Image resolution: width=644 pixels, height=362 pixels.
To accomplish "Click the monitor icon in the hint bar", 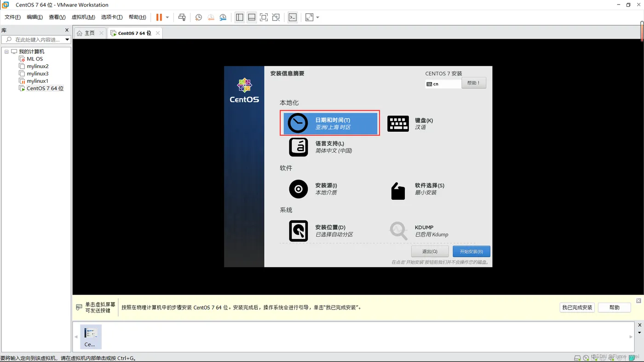I will pyautogui.click(x=79, y=307).
